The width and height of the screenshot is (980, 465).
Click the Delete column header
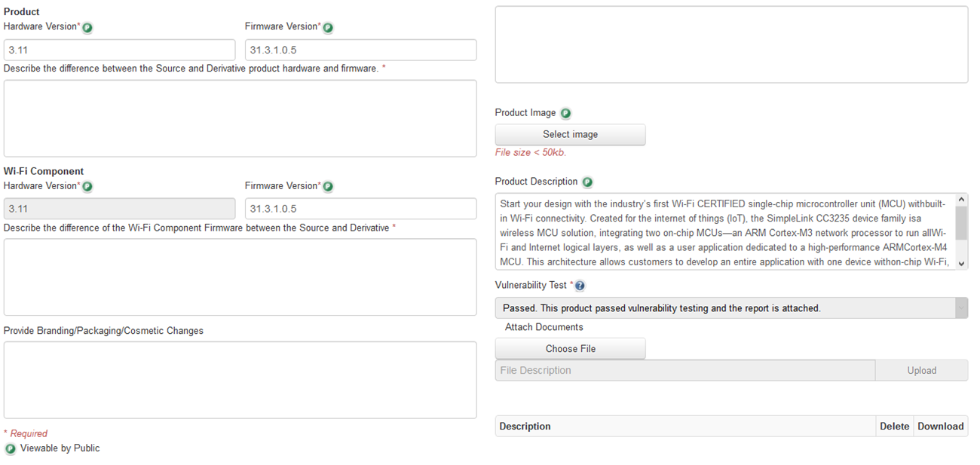pyautogui.click(x=894, y=426)
